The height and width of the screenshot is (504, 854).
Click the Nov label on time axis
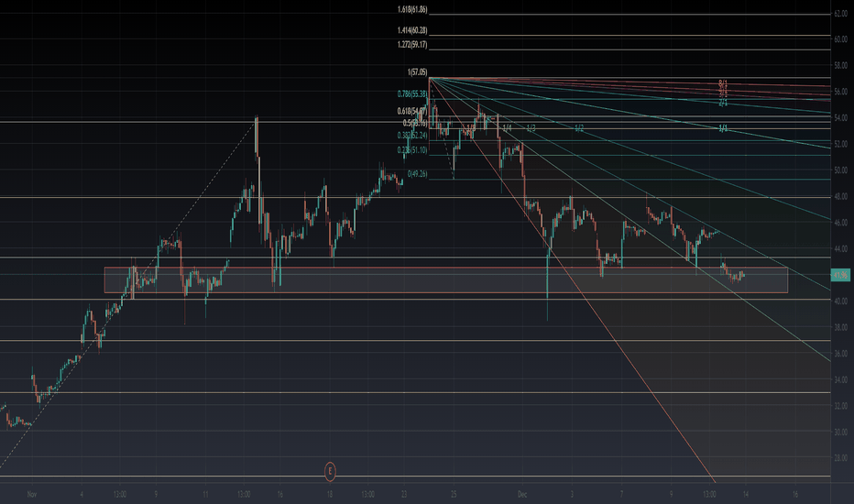tap(31, 495)
